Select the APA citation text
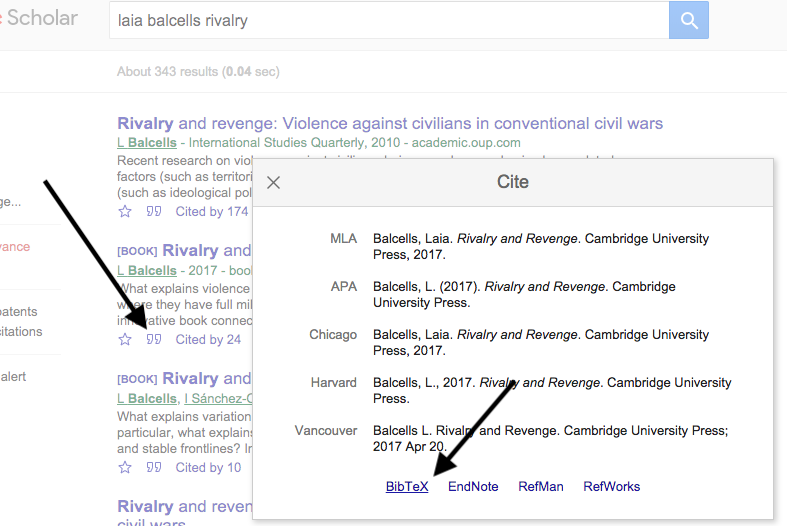 click(x=524, y=295)
